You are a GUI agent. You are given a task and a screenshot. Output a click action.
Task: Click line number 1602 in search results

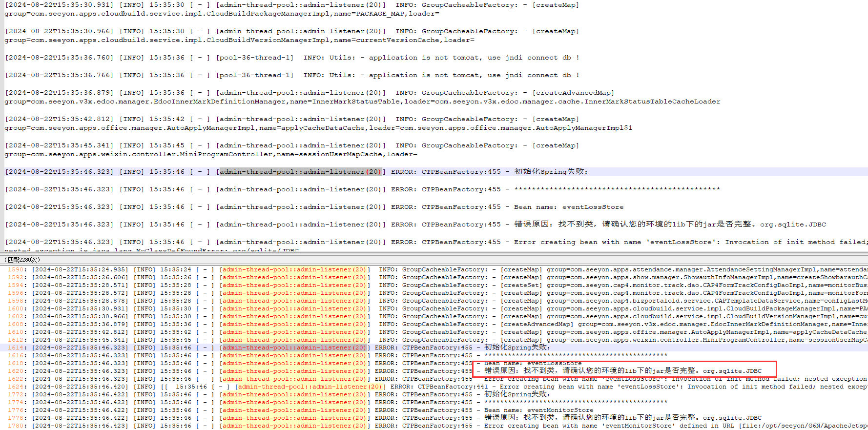pyautogui.click(x=16, y=316)
